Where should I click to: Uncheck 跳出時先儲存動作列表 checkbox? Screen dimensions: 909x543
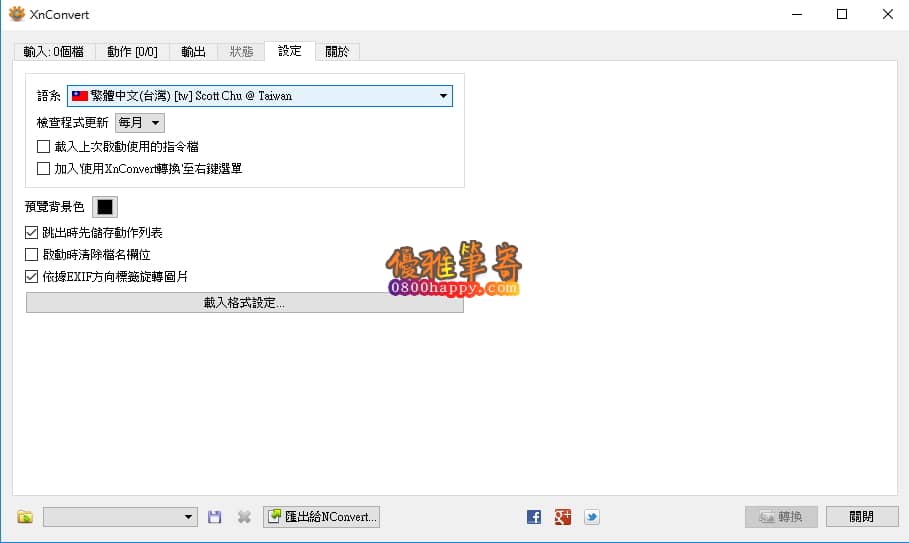(x=31, y=232)
